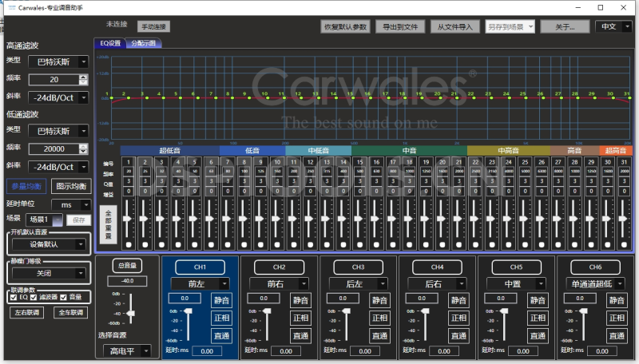Toggle the EQ link checkbox
The image size is (639, 364).
pyautogui.click(x=14, y=297)
